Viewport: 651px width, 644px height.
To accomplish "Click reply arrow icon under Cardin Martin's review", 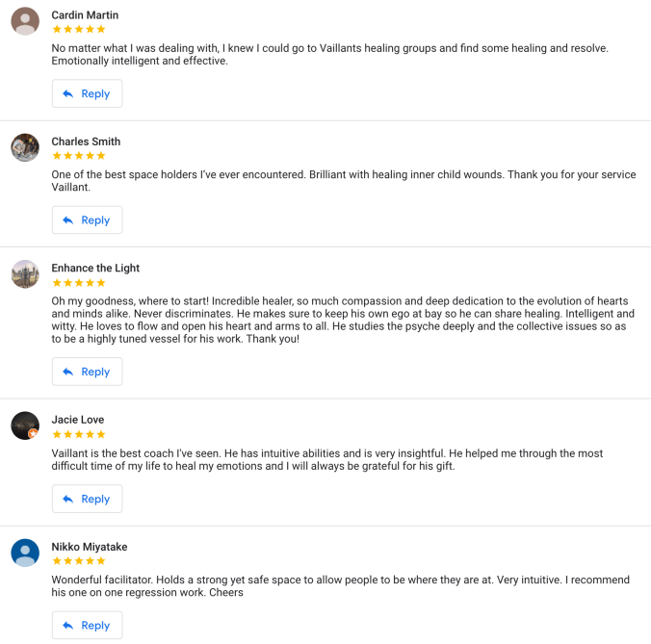I will (x=67, y=94).
